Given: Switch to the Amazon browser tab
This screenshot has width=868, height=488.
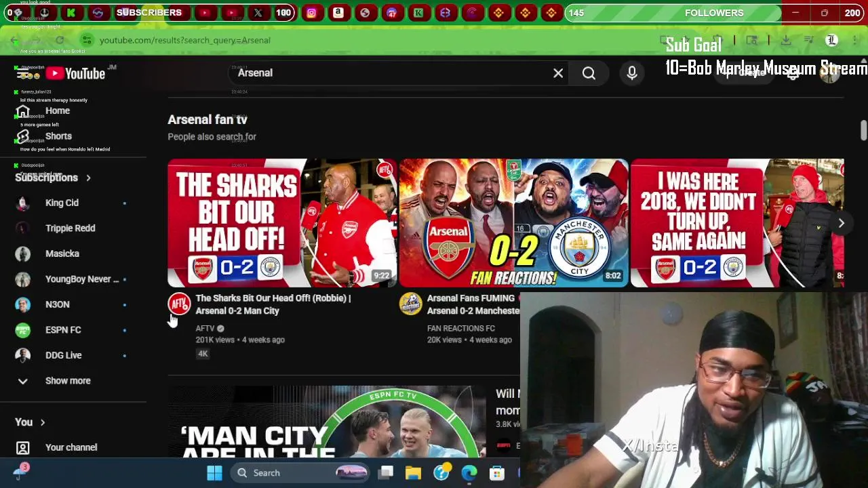Looking at the screenshot, I should pyautogui.click(x=338, y=13).
